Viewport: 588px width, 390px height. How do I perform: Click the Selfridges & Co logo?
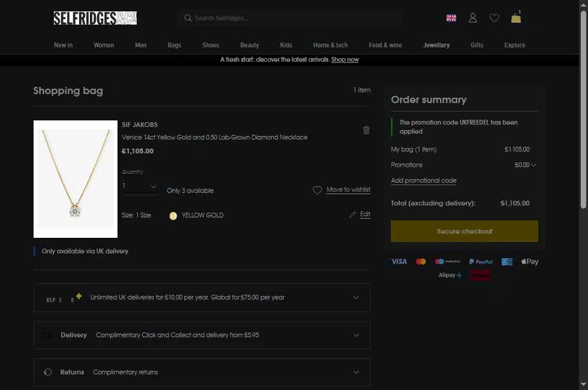coord(95,18)
